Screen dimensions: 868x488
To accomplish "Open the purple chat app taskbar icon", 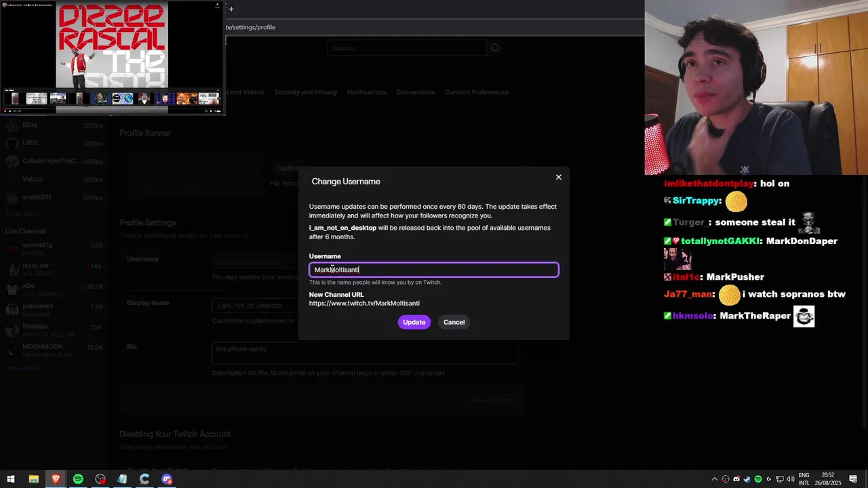I will (x=167, y=479).
